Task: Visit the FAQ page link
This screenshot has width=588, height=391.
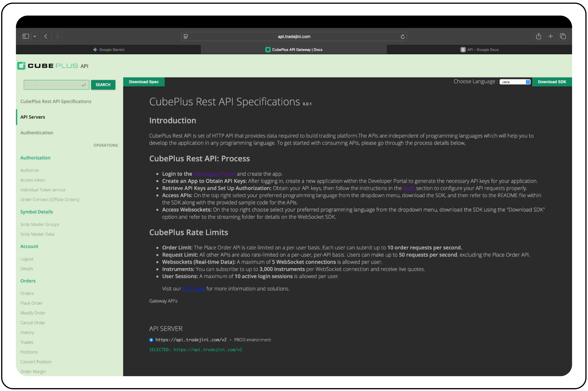Action: pos(194,289)
